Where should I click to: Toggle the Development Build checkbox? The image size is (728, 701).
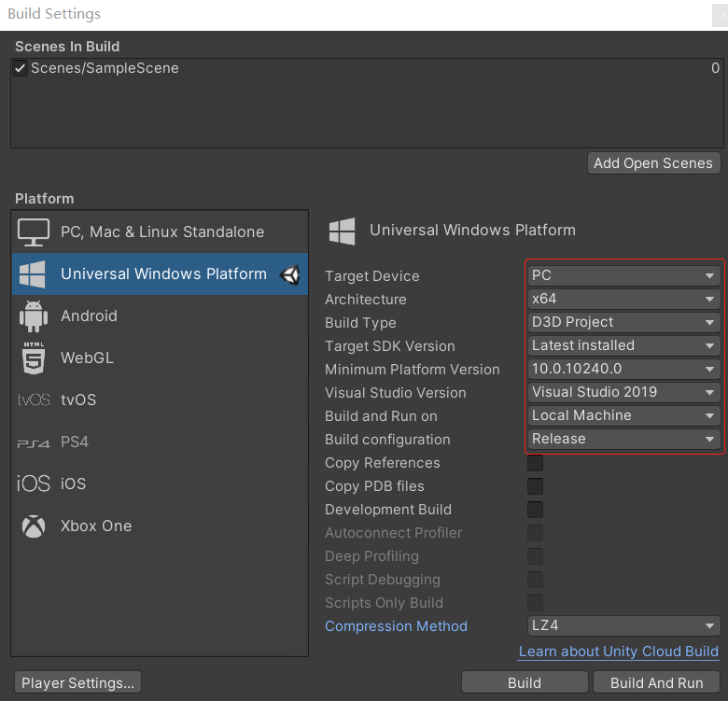click(x=536, y=510)
